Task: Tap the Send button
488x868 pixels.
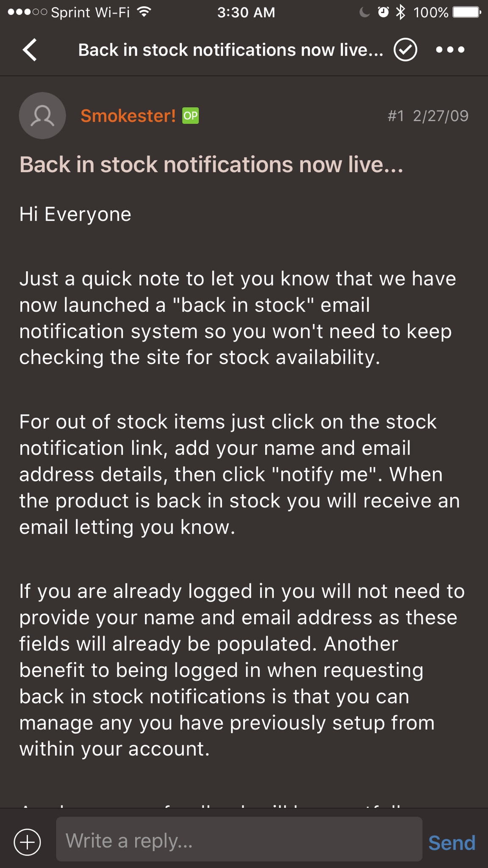Action: tap(452, 843)
